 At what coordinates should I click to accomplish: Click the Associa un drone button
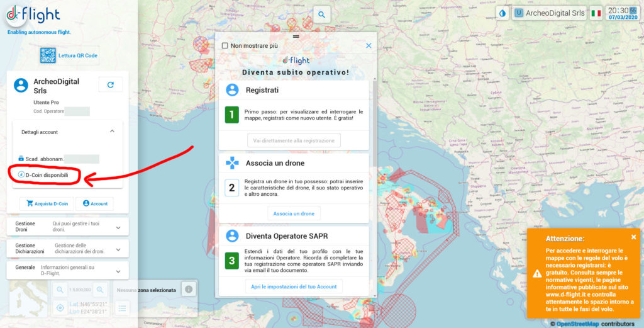click(294, 213)
